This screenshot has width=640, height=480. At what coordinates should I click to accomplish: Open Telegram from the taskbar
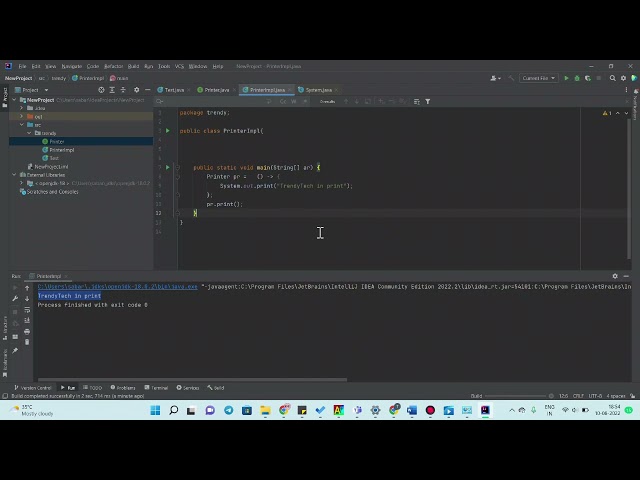click(229, 410)
